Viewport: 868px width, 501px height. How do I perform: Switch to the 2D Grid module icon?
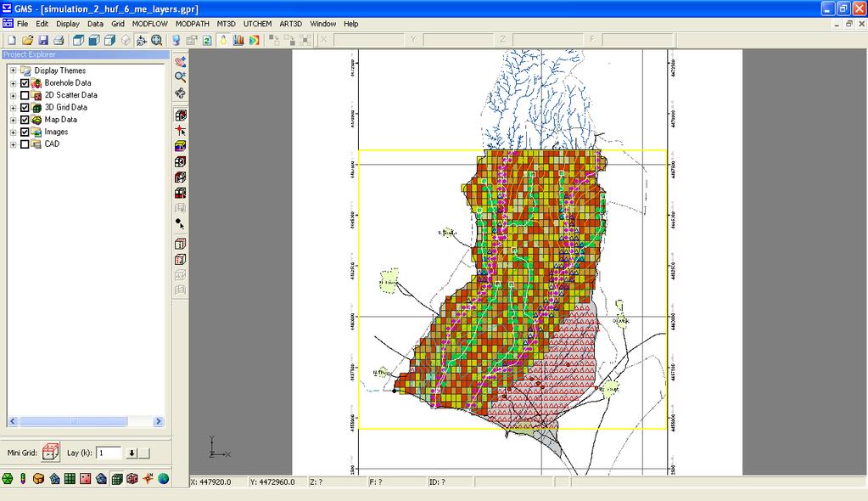(x=70, y=478)
